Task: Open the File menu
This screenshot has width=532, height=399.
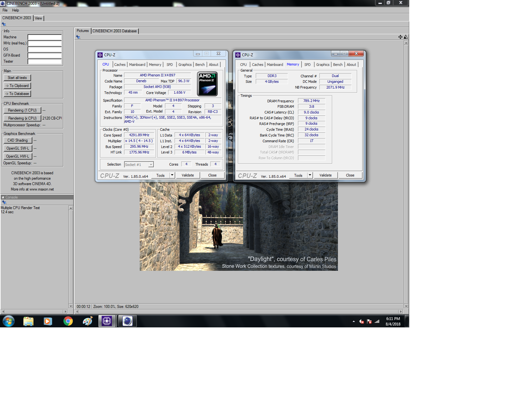Action: (x=5, y=10)
